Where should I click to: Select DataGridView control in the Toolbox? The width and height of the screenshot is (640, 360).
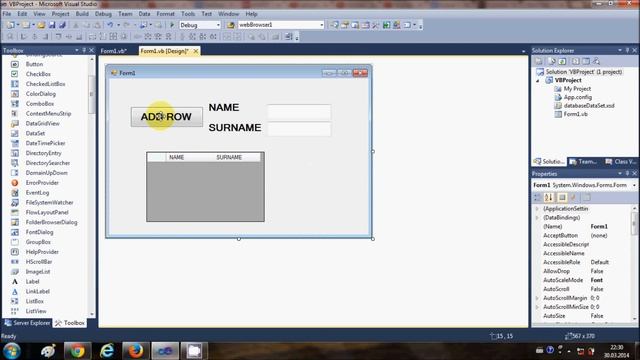coord(42,123)
